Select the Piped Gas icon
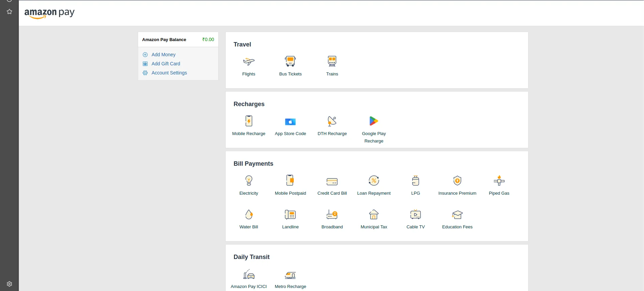 tap(499, 181)
